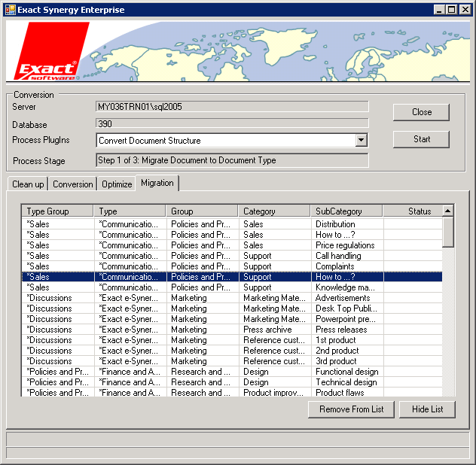Minimize the Exact Synergy Enterprise window
Screen dimensions: 476x465
coord(438,10)
